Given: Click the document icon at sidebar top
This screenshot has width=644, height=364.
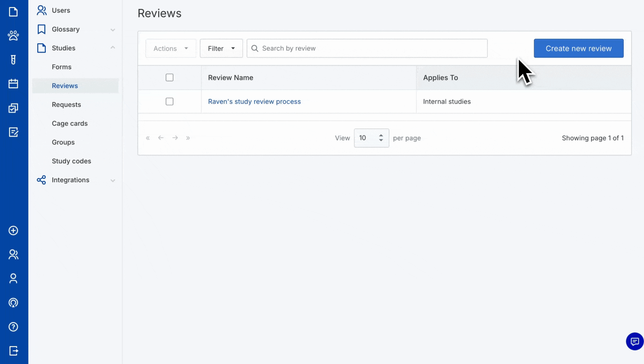Looking at the screenshot, I should [x=13, y=12].
